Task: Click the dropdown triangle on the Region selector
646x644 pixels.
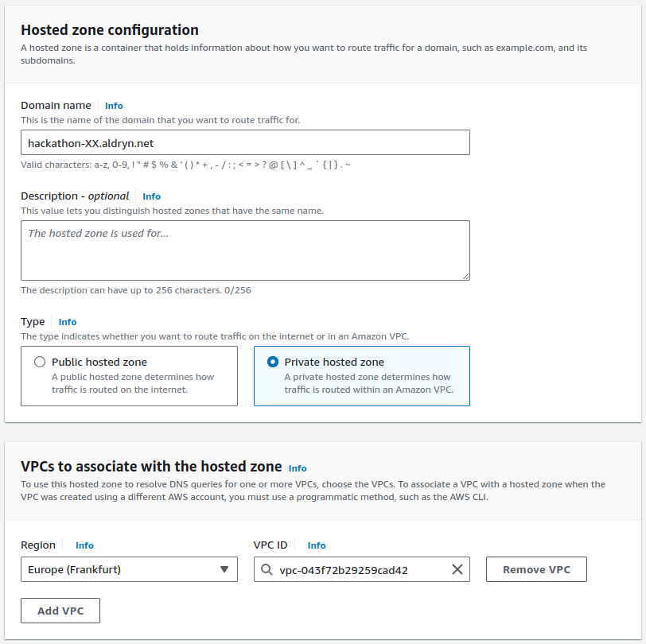Action: click(x=224, y=569)
